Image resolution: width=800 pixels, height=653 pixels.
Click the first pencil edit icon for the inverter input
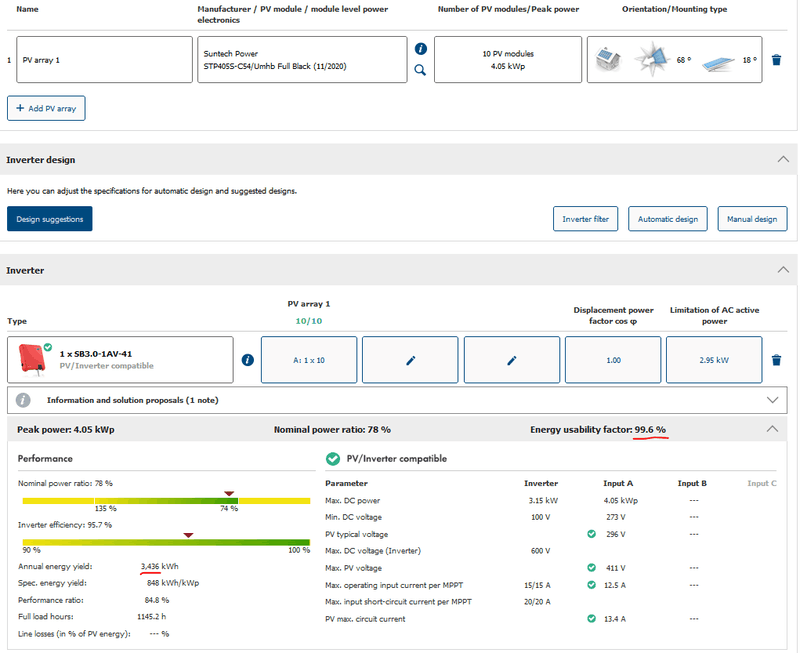[x=410, y=360]
